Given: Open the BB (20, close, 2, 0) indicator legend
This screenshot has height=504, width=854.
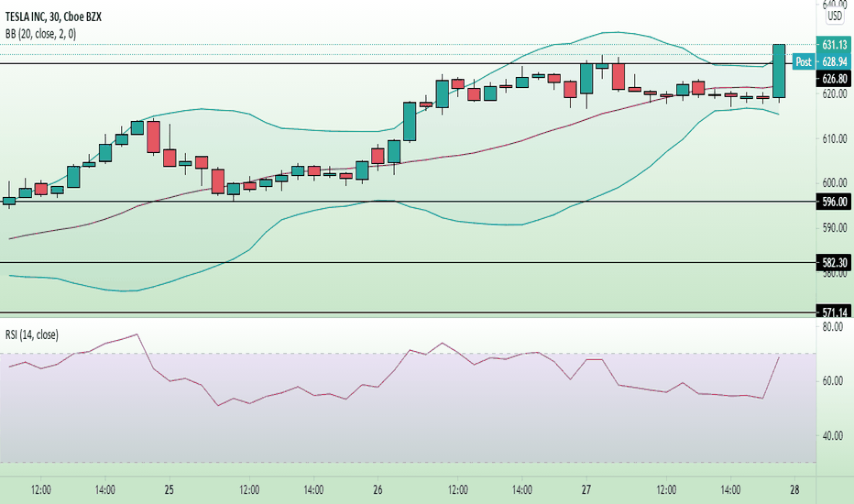Looking at the screenshot, I should click(x=41, y=34).
